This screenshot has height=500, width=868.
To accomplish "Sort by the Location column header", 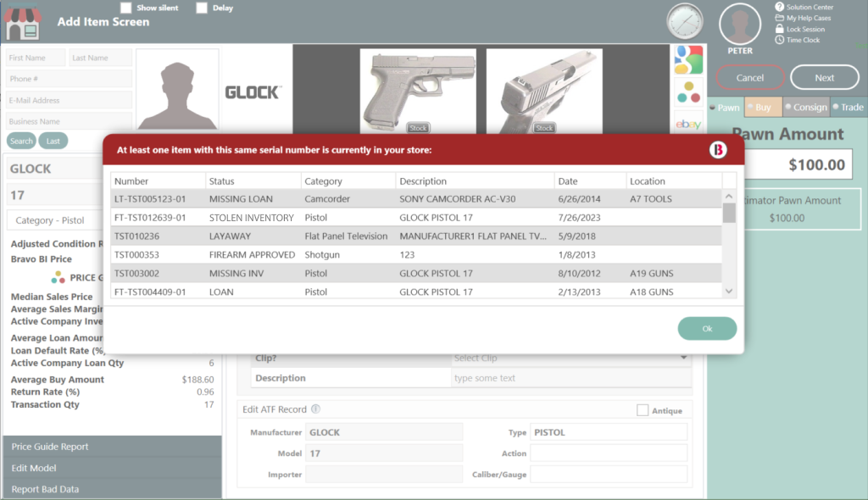I will point(674,181).
